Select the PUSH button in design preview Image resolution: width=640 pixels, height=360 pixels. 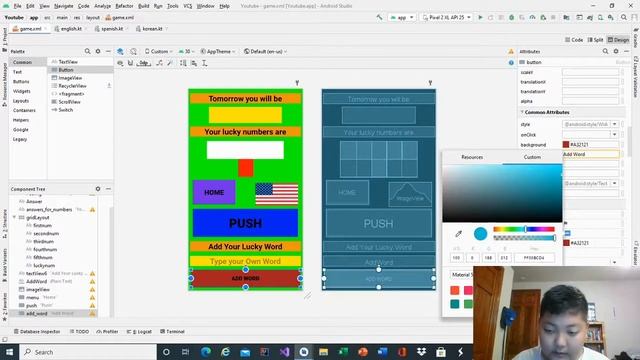click(x=245, y=223)
